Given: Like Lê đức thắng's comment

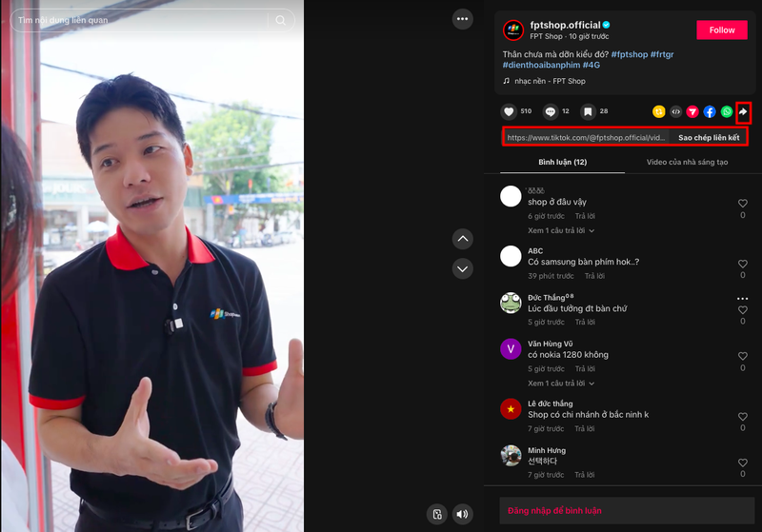Looking at the screenshot, I should (743, 417).
